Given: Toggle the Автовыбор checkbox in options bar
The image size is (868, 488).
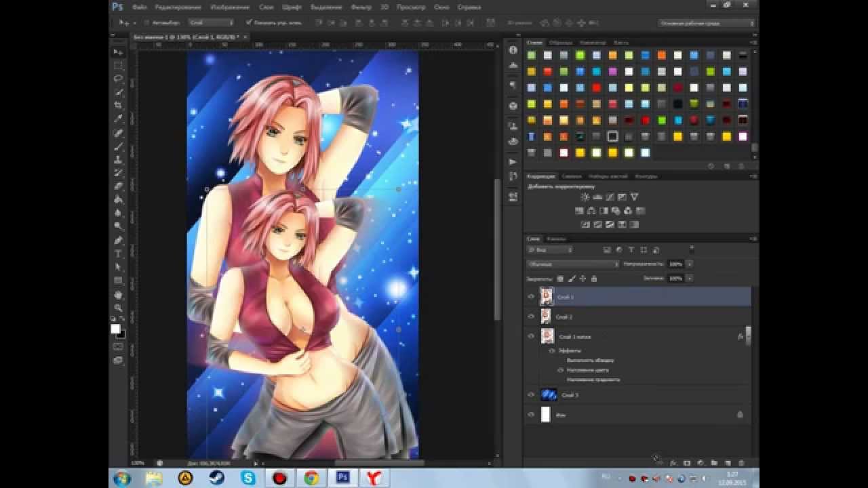Looking at the screenshot, I should [147, 22].
